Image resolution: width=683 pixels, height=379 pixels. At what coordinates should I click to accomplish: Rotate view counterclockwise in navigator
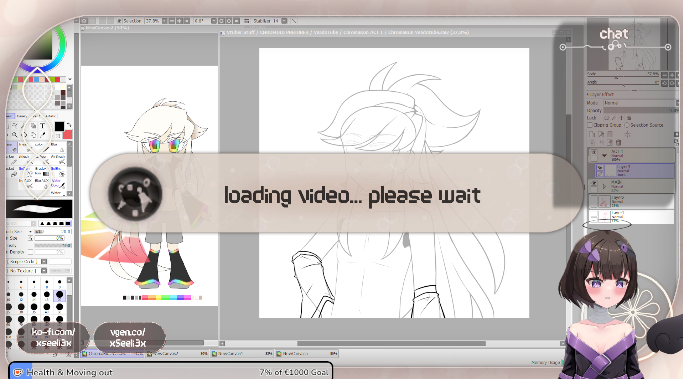click(665, 83)
